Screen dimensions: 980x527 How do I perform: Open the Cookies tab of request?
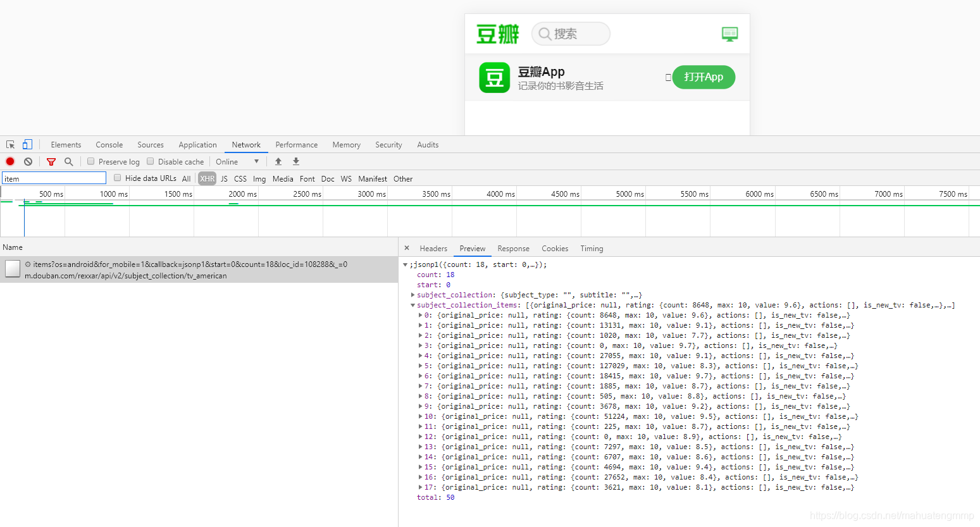(x=555, y=249)
